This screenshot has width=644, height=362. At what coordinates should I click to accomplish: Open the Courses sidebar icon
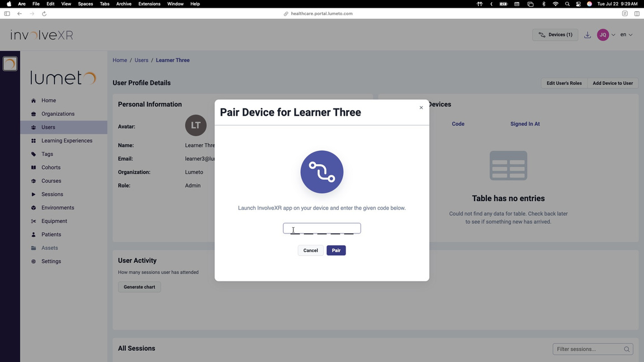click(34, 181)
